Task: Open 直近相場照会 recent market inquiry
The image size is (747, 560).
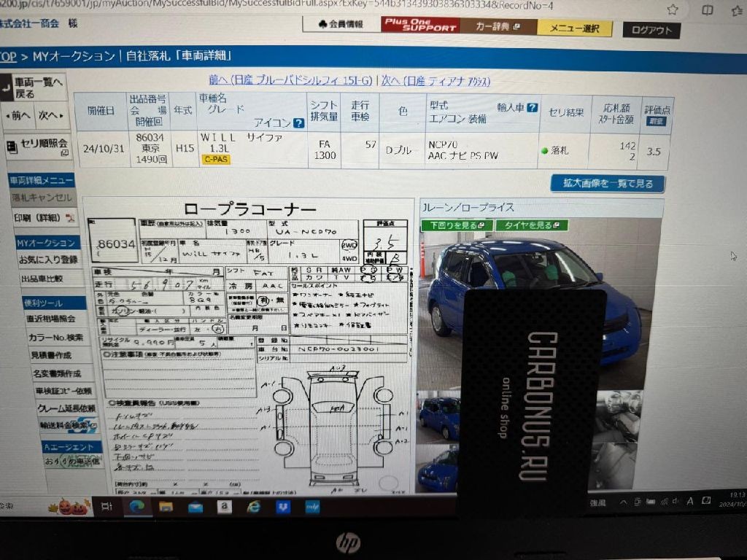Action: click(51, 319)
